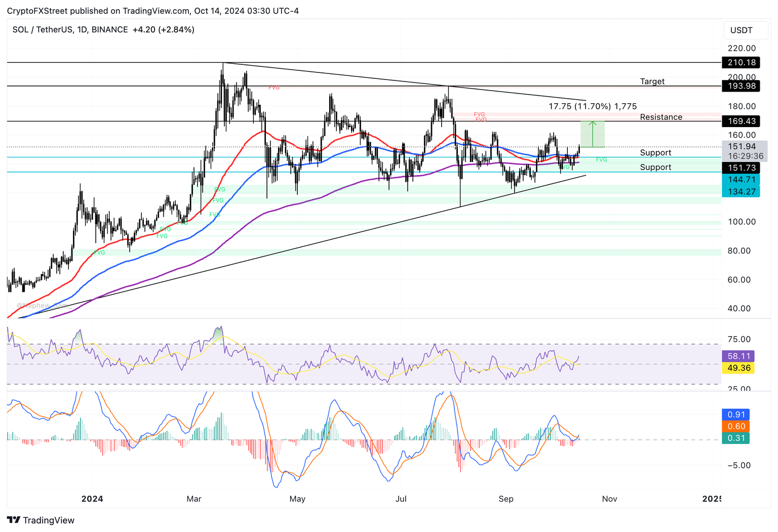
Task: Select the orange signal 0.60 label
Action: pos(735,427)
